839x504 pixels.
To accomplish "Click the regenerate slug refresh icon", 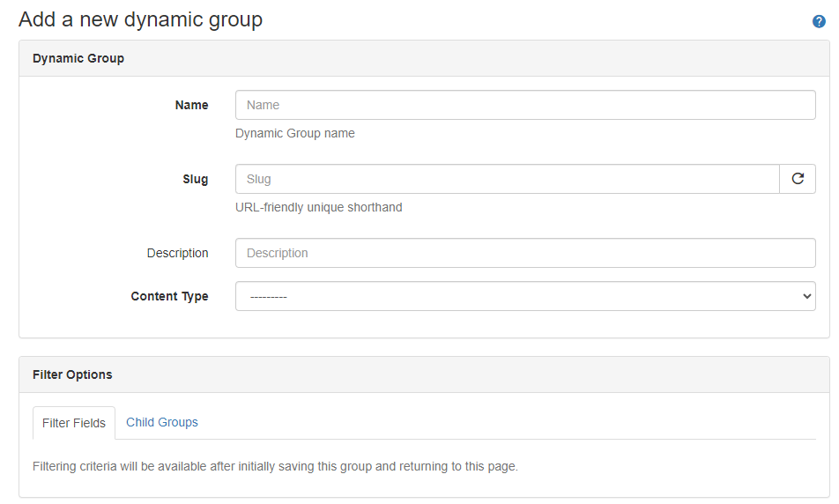I will pyautogui.click(x=798, y=179).
